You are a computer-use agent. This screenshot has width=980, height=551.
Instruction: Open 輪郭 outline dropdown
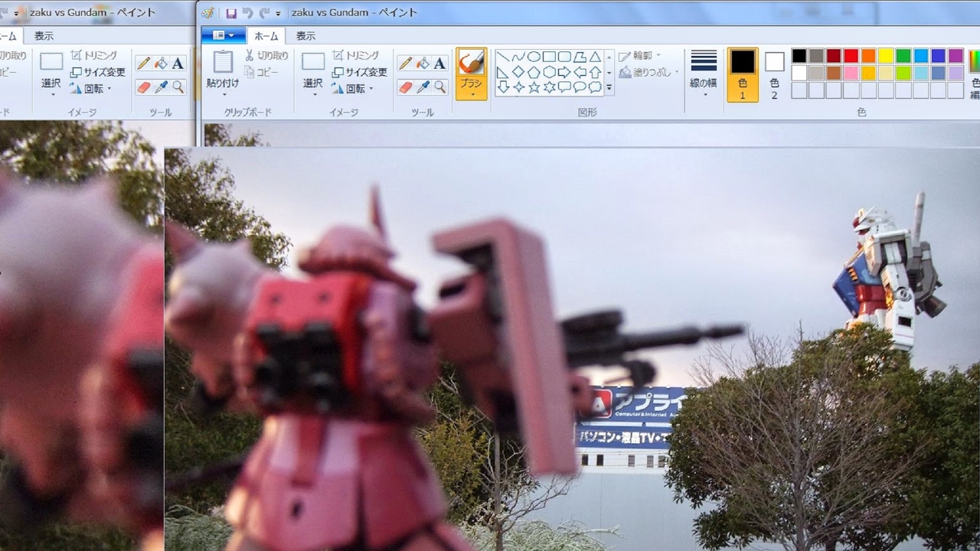point(658,56)
